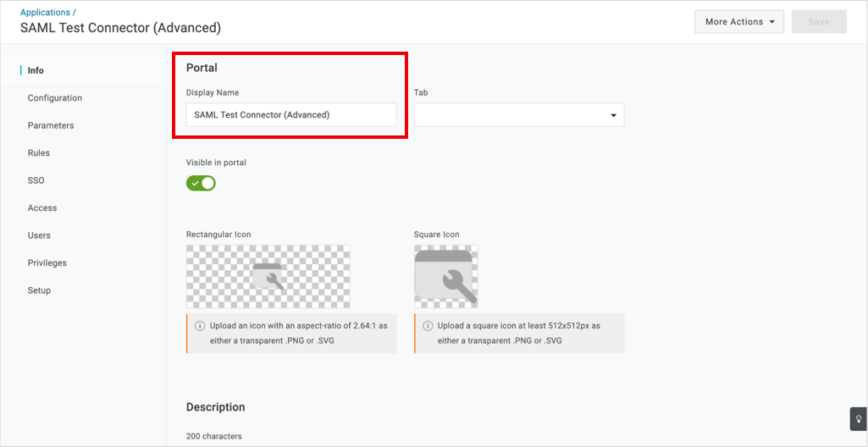Open the Privileges tab

(x=47, y=262)
